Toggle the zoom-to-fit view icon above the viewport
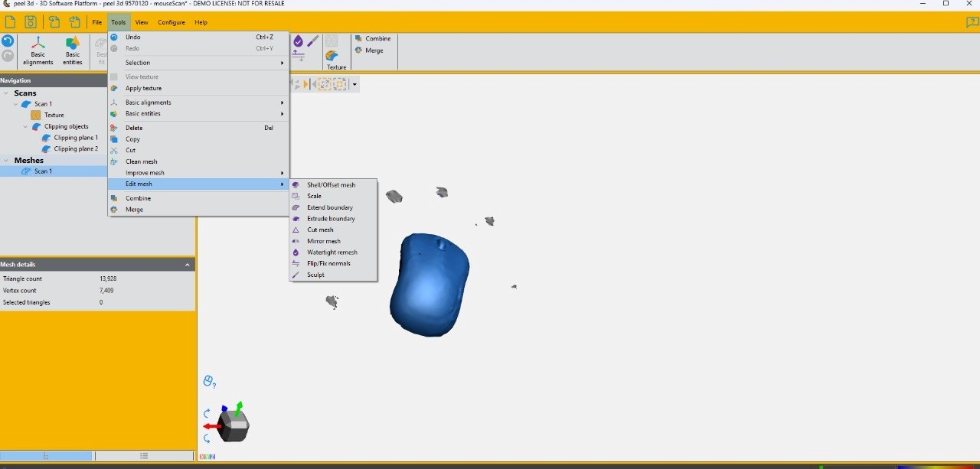 pyautogui.click(x=325, y=84)
